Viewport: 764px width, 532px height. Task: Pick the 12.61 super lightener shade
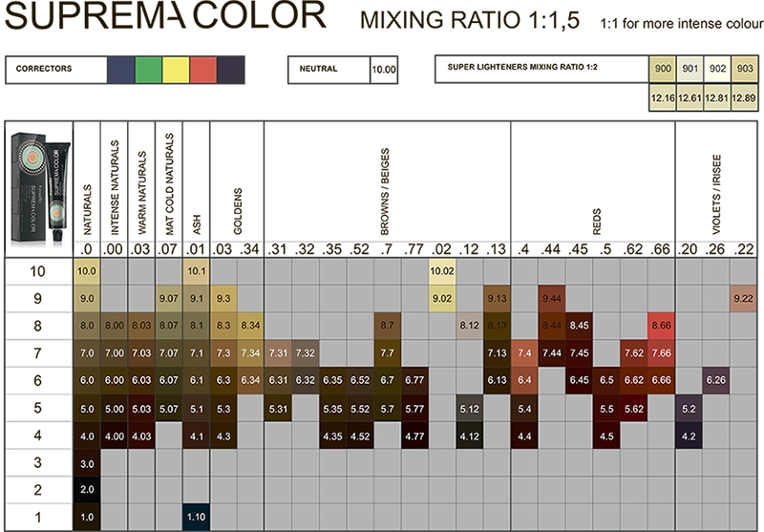tap(690, 98)
